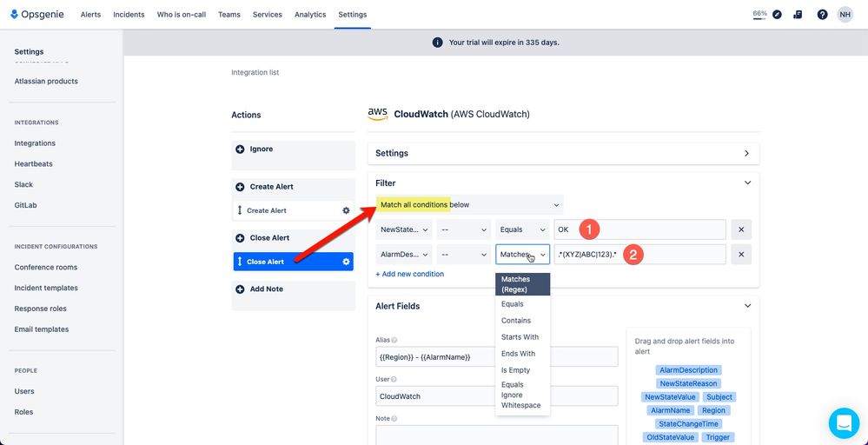
Task: Click the plus icon beside Ignore
Action: (241, 149)
